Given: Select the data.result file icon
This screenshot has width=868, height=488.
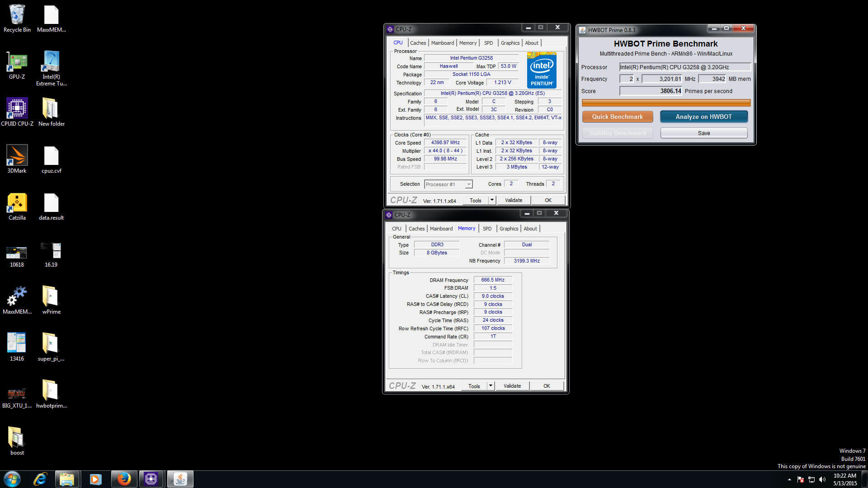Looking at the screenshot, I should point(51,206).
